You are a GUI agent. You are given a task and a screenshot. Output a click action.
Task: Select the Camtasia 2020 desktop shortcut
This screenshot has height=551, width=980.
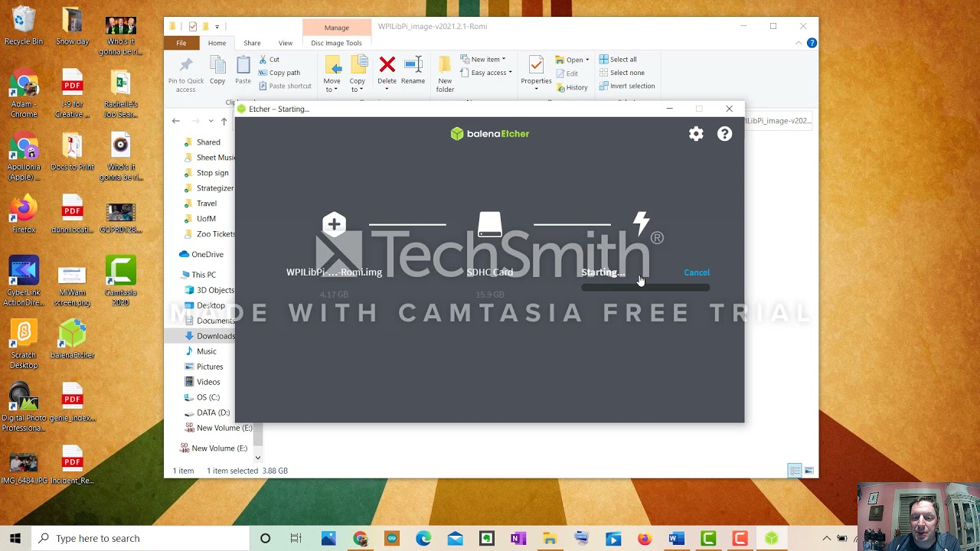[121, 281]
